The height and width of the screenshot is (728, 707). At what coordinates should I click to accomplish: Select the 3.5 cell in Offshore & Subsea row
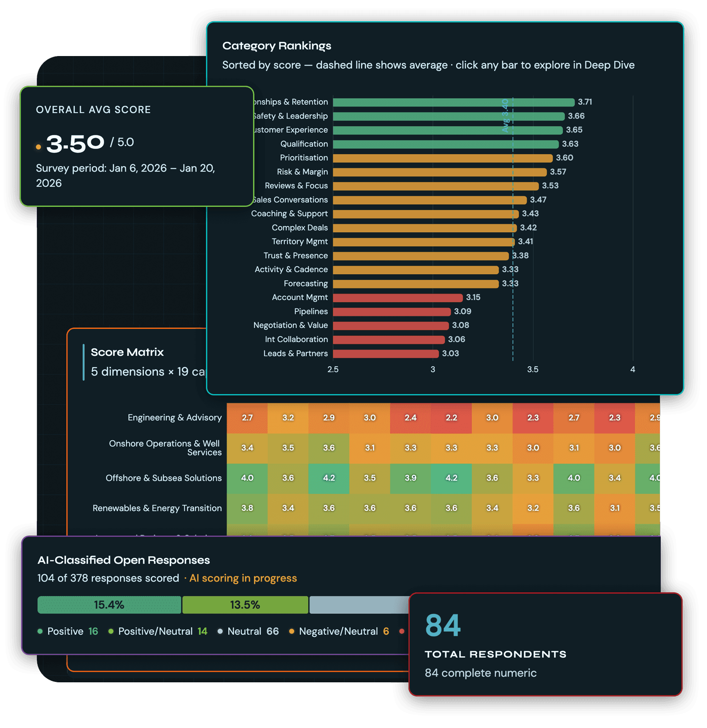point(370,478)
